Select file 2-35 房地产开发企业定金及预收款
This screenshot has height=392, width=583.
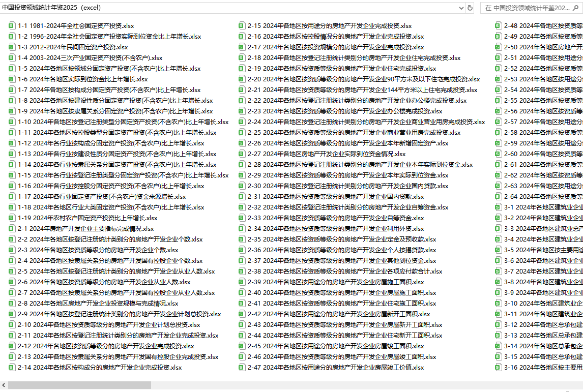coord(342,239)
